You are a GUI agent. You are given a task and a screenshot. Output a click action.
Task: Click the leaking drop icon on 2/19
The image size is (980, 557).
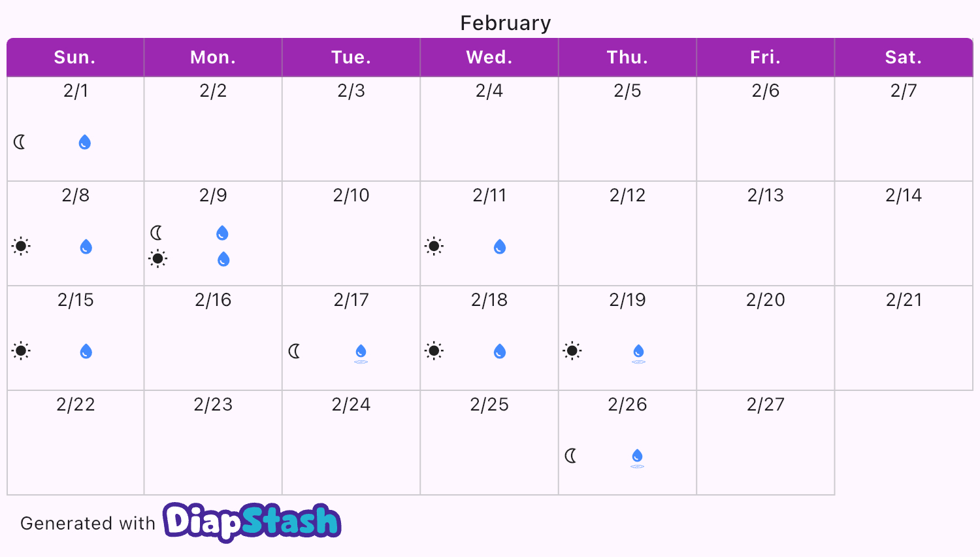[638, 353]
